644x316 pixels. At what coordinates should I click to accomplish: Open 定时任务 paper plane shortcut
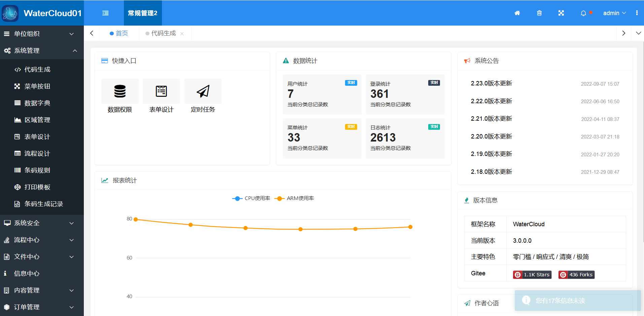click(203, 91)
